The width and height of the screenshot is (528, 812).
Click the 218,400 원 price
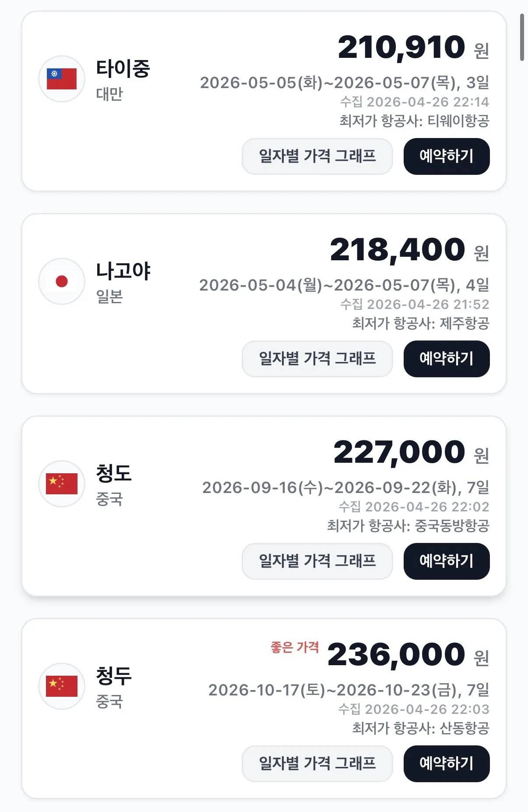pyautogui.click(x=409, y=250)
